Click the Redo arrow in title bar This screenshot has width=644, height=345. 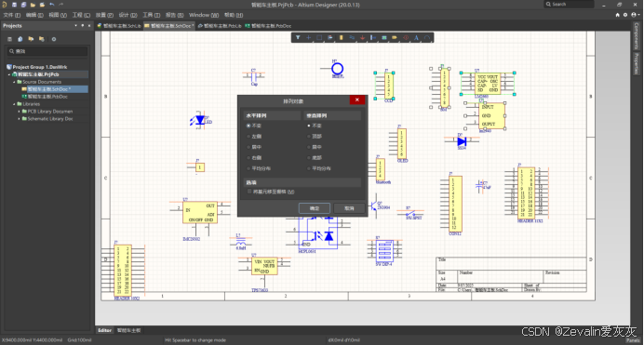pos(61,5)
